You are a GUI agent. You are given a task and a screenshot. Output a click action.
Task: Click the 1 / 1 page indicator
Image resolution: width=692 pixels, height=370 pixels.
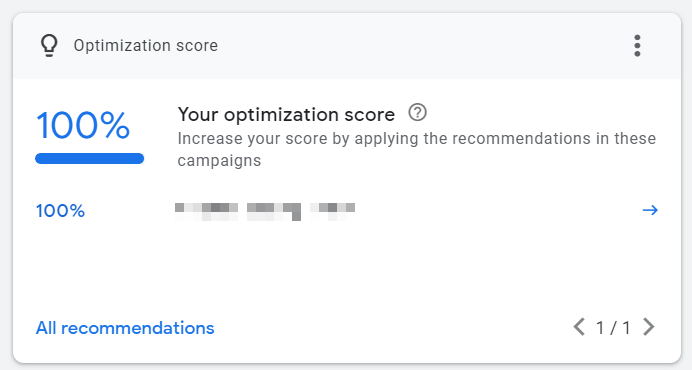coord(613,328)
